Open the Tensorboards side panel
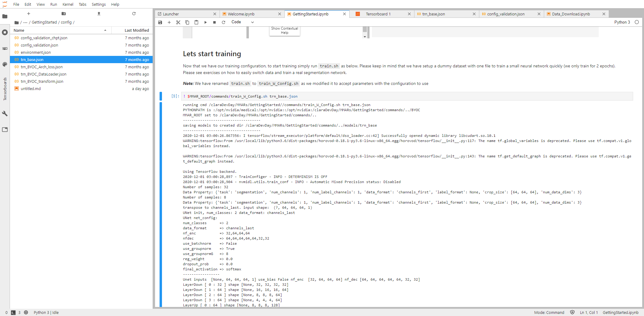The width and height of the screenshot is (644, 316). tap(5, 89)
